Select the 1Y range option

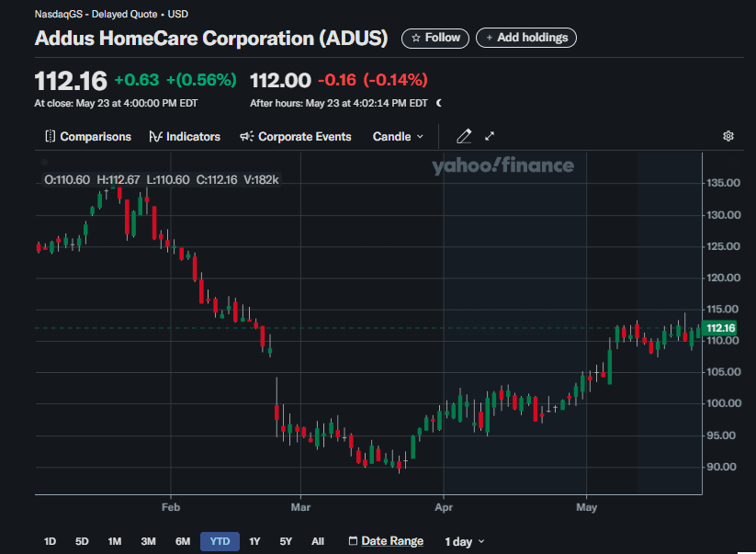tap(254, 541)
